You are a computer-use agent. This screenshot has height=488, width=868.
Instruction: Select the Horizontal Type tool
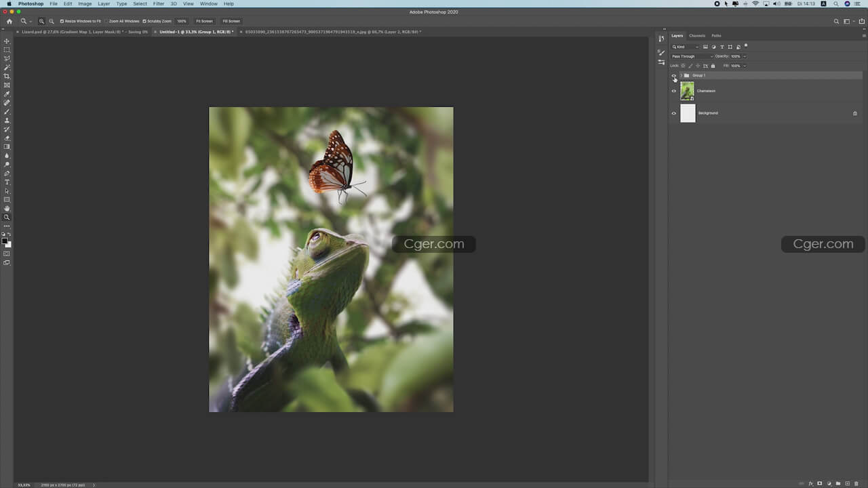coord(7,182)
